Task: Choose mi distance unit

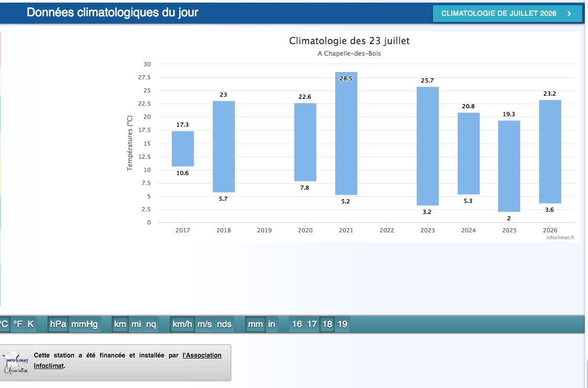Action: click(x=136, y=324)
